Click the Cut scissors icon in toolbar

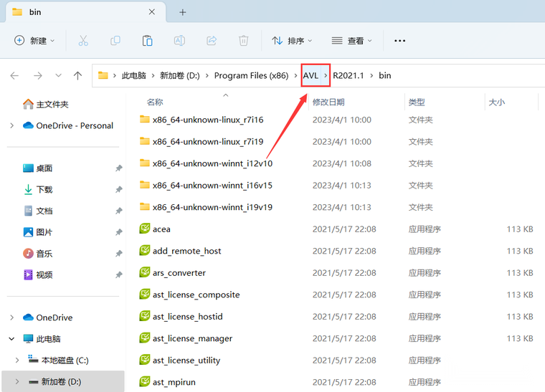tap(83, 41)
